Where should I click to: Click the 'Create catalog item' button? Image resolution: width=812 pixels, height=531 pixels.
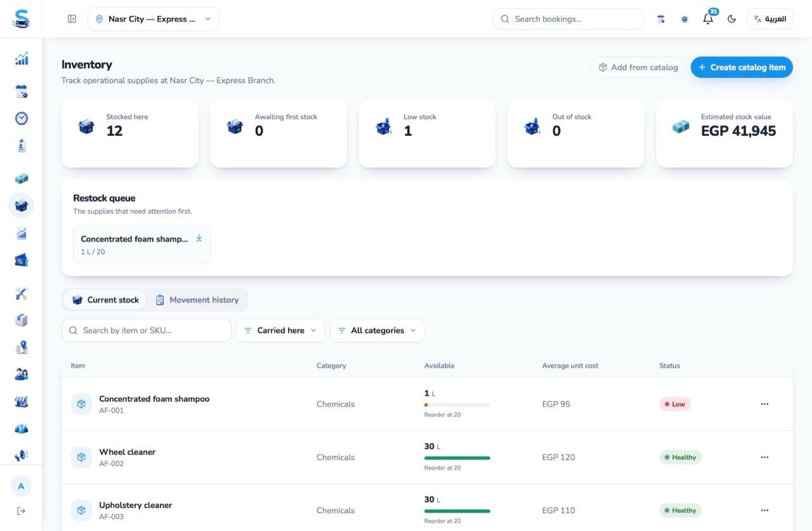tap(742, 67)
